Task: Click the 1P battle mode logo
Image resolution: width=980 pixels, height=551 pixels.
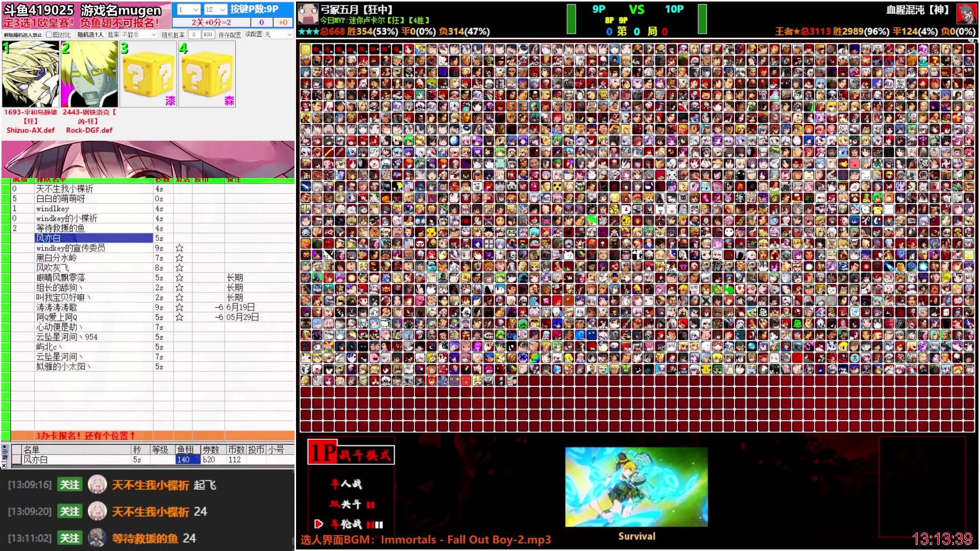Action: [x=351, y=453]
